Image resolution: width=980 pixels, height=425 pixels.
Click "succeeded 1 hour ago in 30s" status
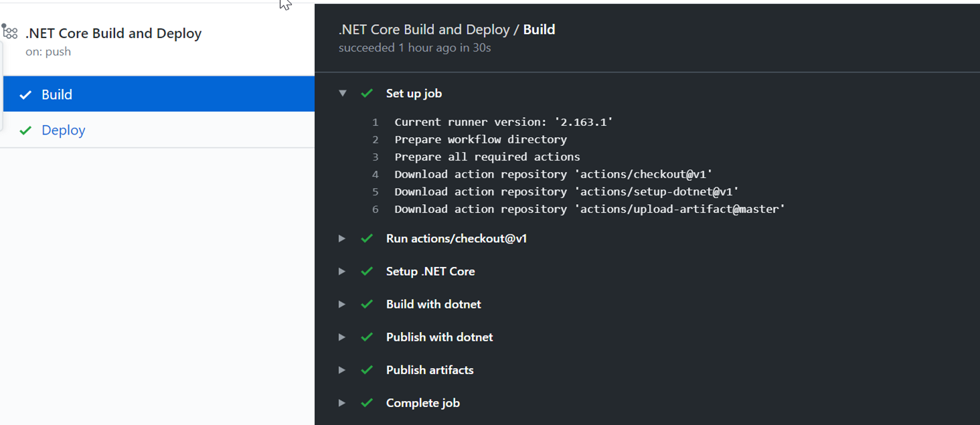[415, 48]
